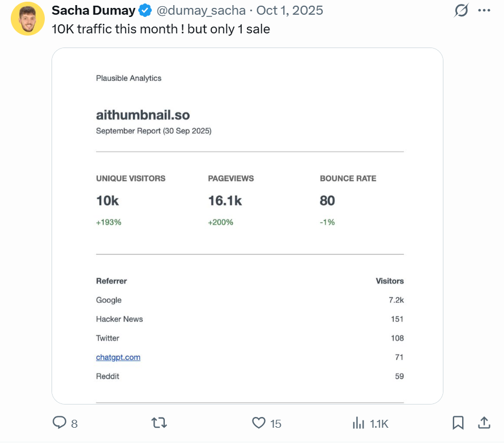Open the share icon to share the tweet
Image resolution: width=504 pixels, height=443 pixels.
tap(484, 423)
